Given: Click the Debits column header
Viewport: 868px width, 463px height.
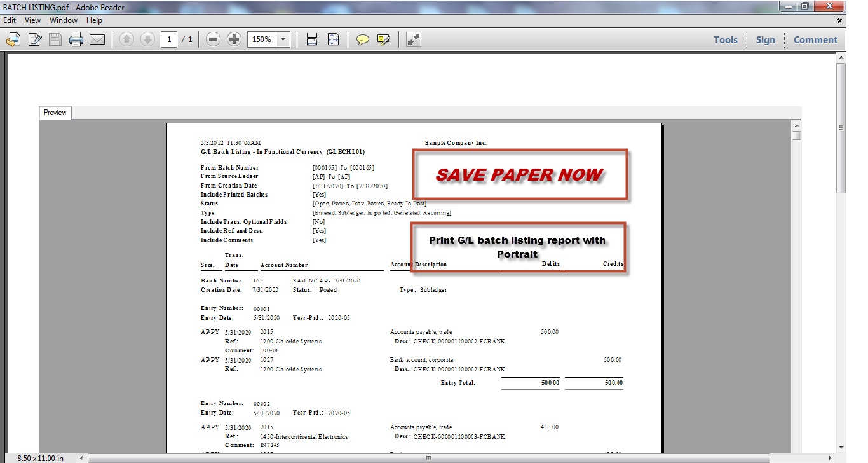Looking at the screenshot, I should click(550, 264).
